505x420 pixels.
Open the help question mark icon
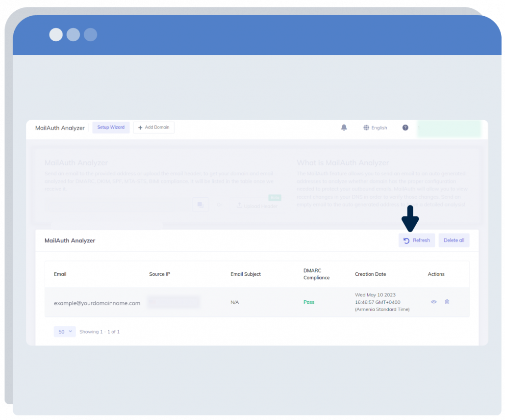coord(405,128)
